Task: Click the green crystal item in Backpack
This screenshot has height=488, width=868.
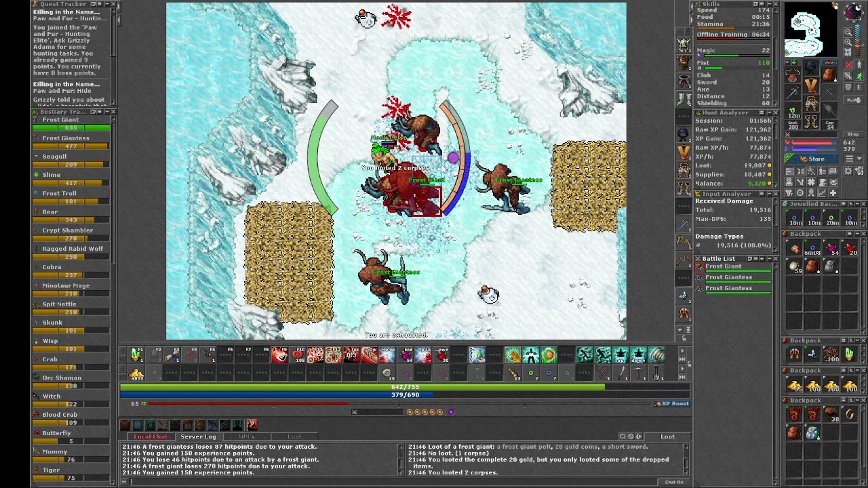Action: pyautogui.click(x=850, y=354)
